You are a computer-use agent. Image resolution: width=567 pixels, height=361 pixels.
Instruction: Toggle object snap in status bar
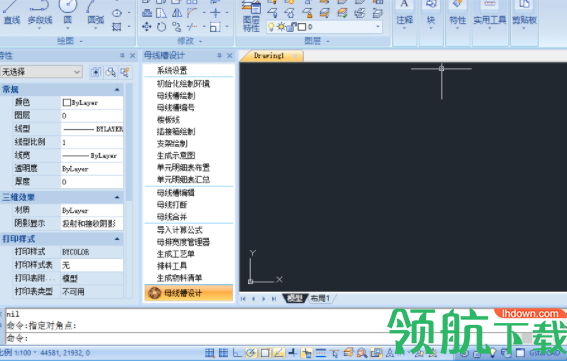coord(265,353)
